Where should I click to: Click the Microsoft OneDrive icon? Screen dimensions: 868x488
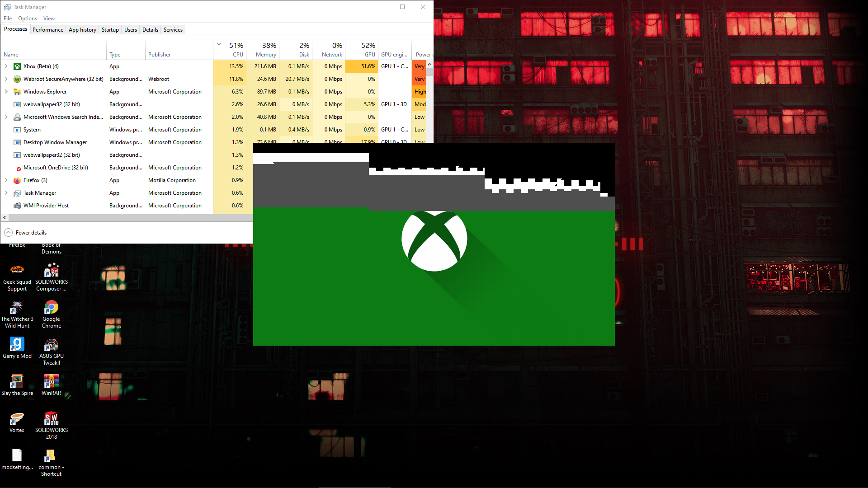coord(17,168)
